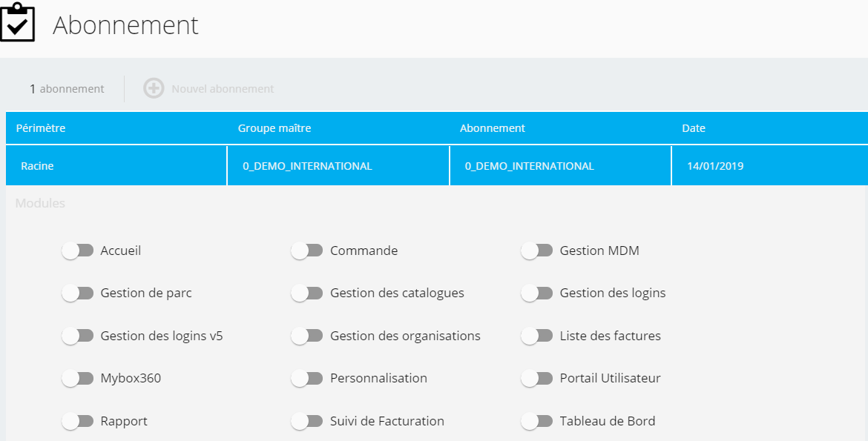Sort by the Périmètre column header
The width and height of the screenshot is (868, 441).
coord(40,128)
